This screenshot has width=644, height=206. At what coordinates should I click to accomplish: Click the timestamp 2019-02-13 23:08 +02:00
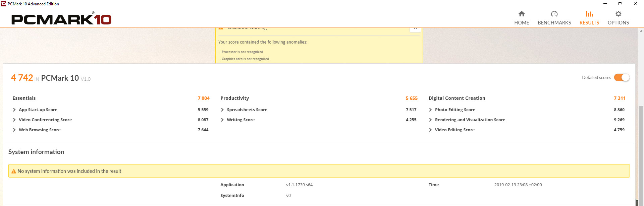point(518,185)
